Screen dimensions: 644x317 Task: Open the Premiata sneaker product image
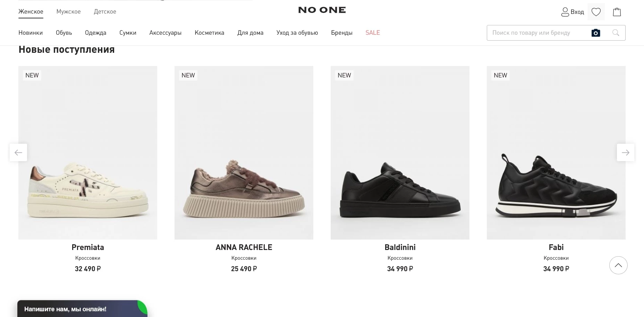pyautogui.click(x=88, y=153)
